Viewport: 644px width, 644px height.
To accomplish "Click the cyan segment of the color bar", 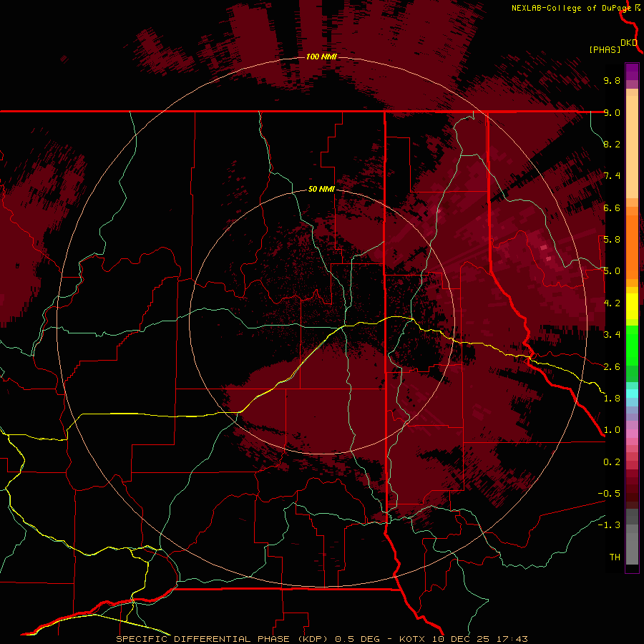I will (x=632, y=394).
